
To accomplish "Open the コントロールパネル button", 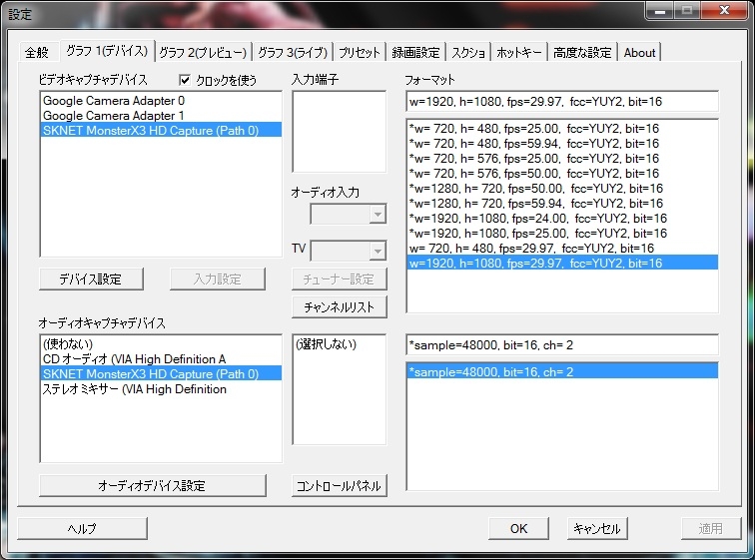I will coord(339,485).
